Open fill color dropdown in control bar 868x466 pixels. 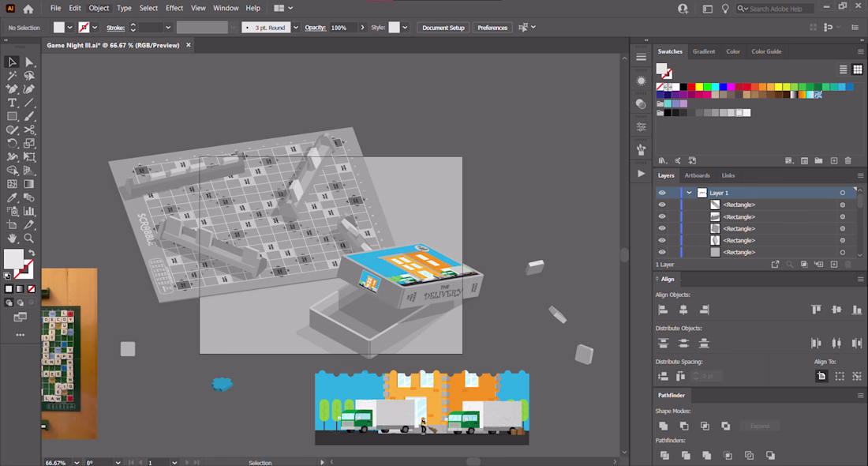point(69,28)
